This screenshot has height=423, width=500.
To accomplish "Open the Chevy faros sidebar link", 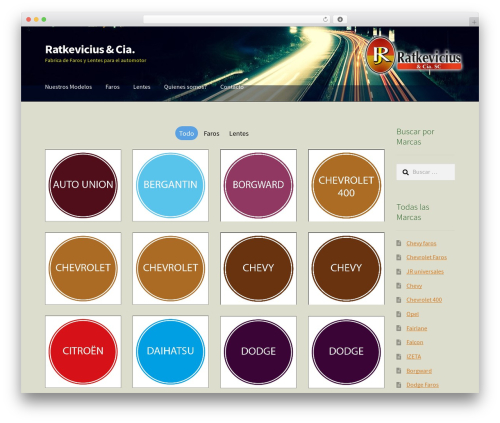I will coord(421,243).
